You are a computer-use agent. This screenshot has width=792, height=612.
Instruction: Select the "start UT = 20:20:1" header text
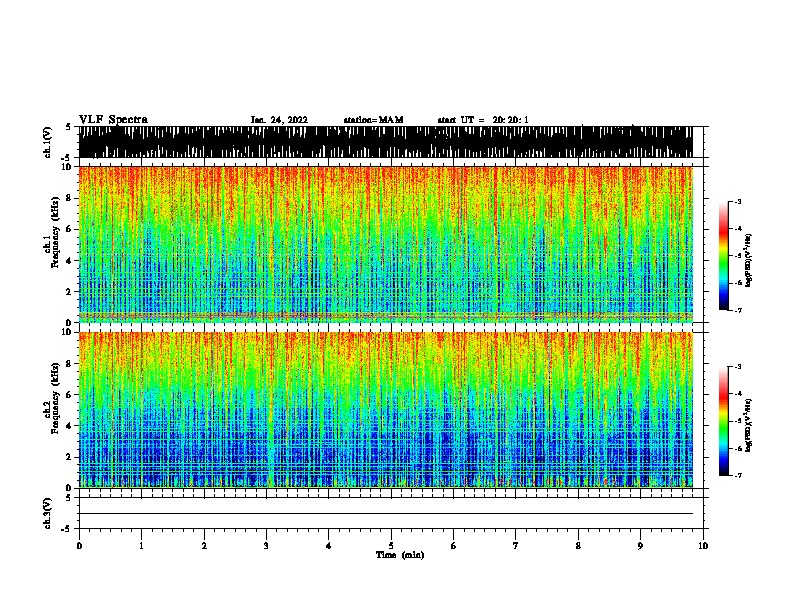(483, 120)
